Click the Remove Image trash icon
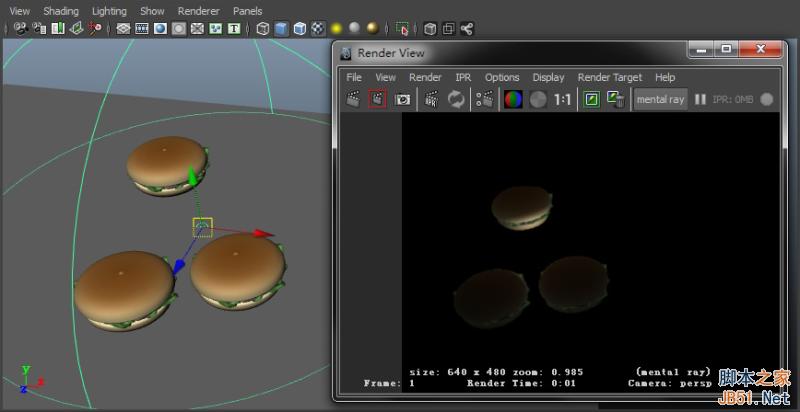The image size is (800, 412). click(616, 99)
